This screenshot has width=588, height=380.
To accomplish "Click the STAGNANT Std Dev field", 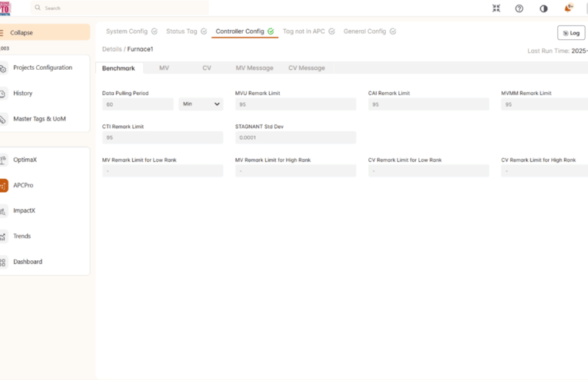I will [295, 137].
